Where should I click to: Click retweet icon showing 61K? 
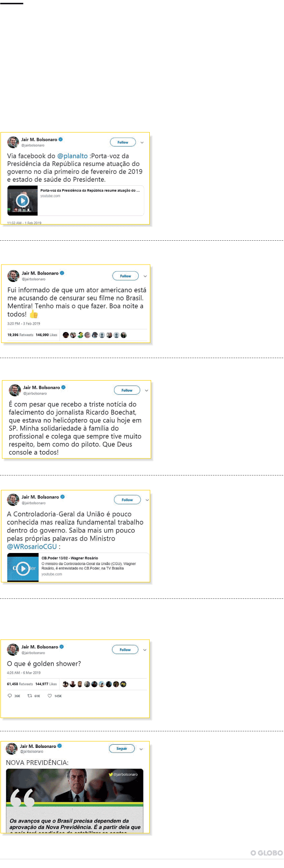(x=30, y=696)
